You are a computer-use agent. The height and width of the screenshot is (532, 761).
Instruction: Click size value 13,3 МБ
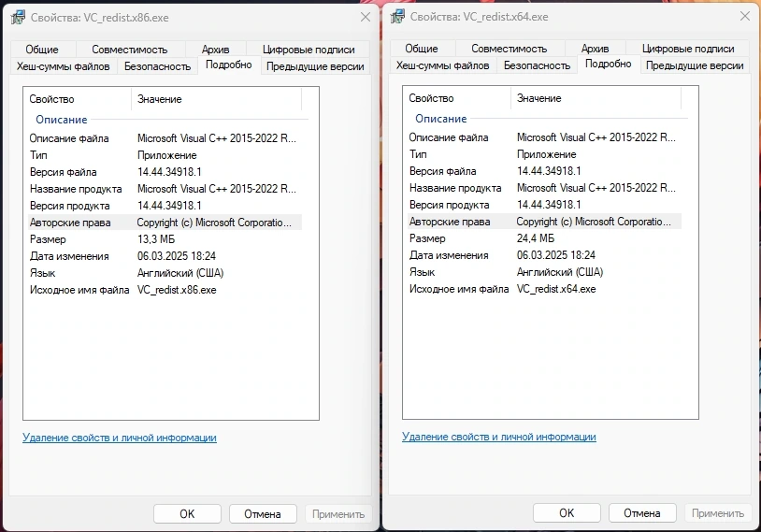[x=156, y=239]
